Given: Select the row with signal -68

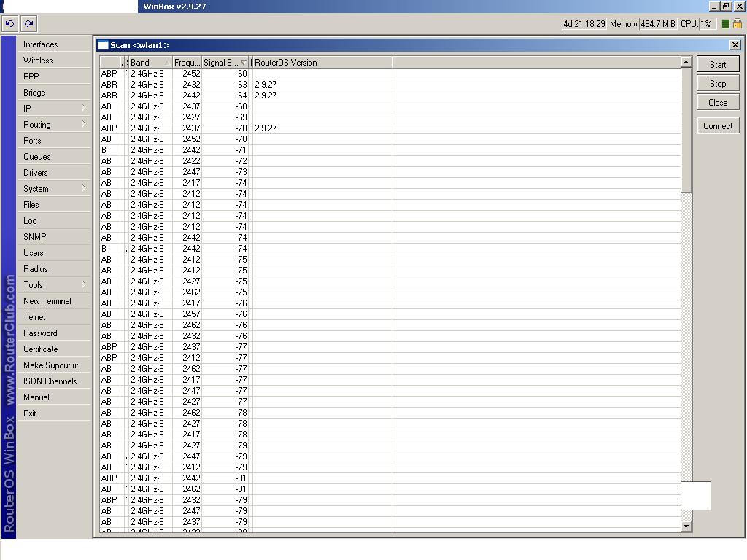Looking at the screenshot, I should (x=390, y=106).
